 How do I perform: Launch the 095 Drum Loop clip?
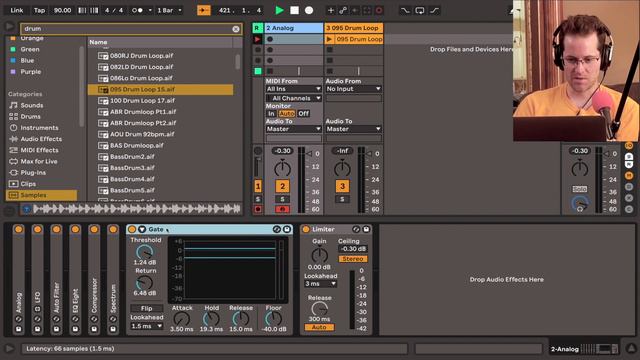pyautogui.click(x=329, y=39)
